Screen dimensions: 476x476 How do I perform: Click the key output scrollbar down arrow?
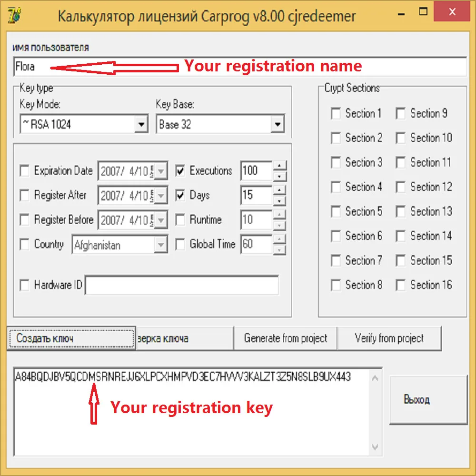375,447
